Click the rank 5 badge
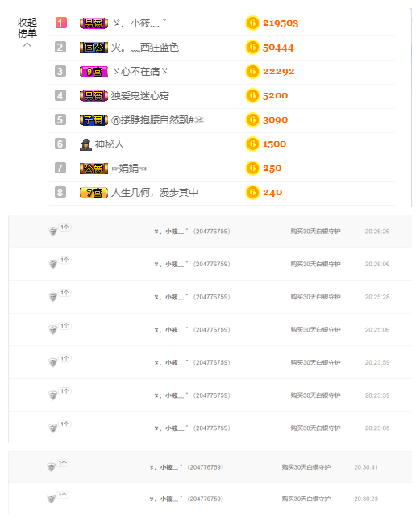420x522 pixels. pos(60,119)
